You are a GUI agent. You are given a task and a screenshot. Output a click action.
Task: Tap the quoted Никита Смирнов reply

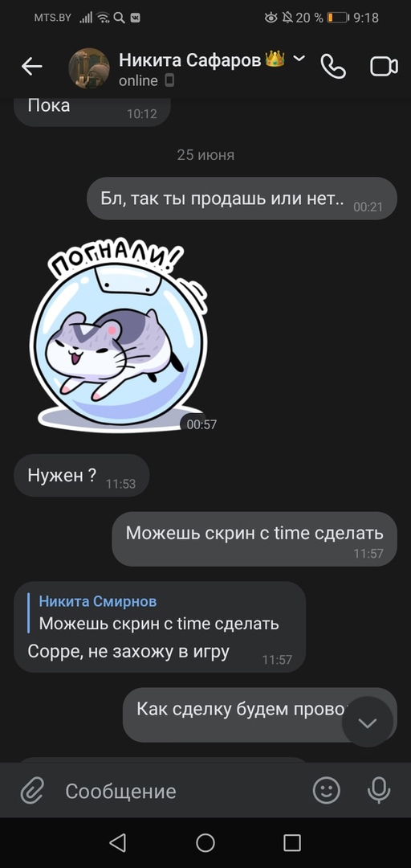pos(159,614)
